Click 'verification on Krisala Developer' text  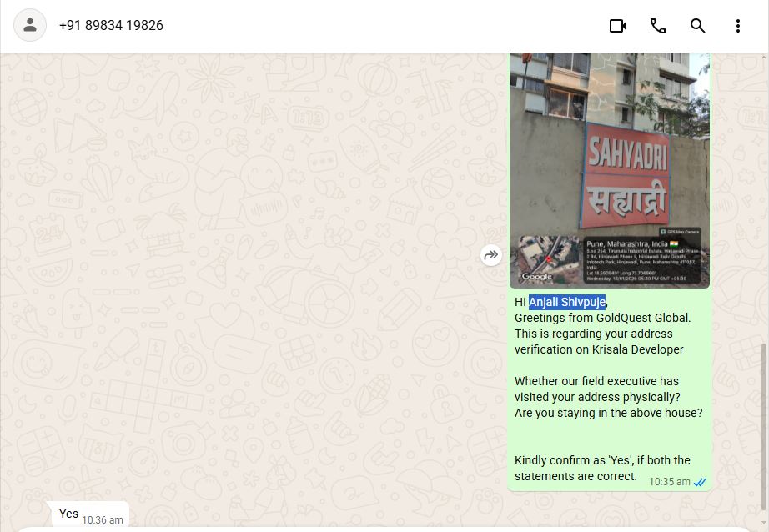[x=599, y=349]
